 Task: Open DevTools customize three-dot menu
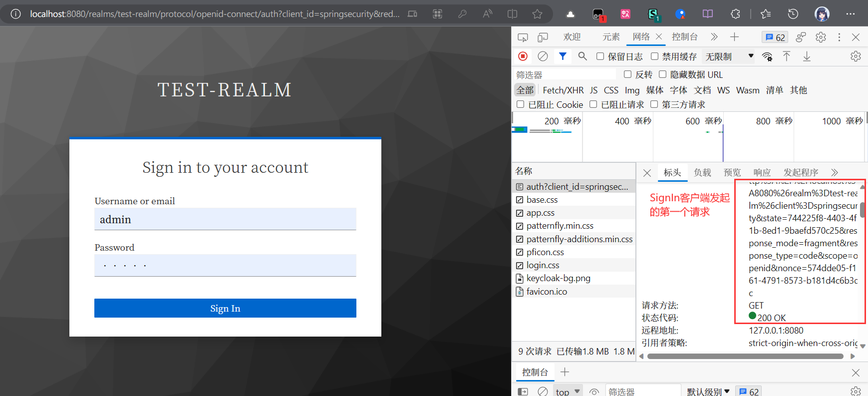[x=839, y=37]
